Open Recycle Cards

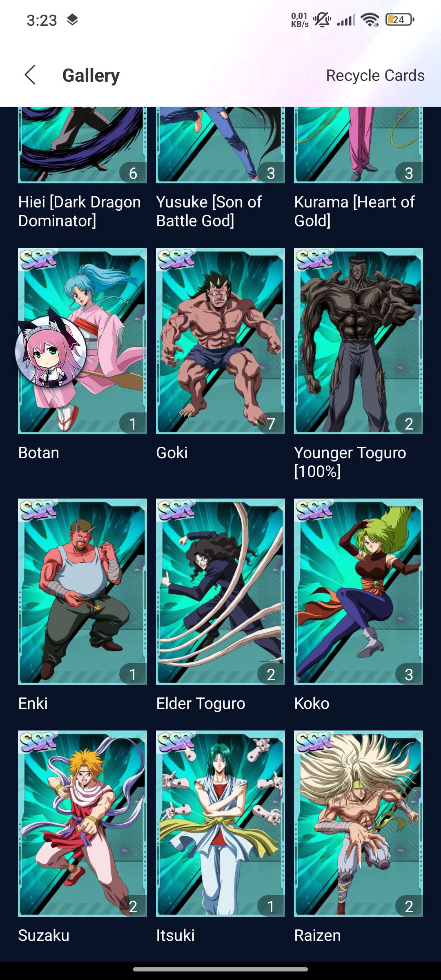pos(375,76)
